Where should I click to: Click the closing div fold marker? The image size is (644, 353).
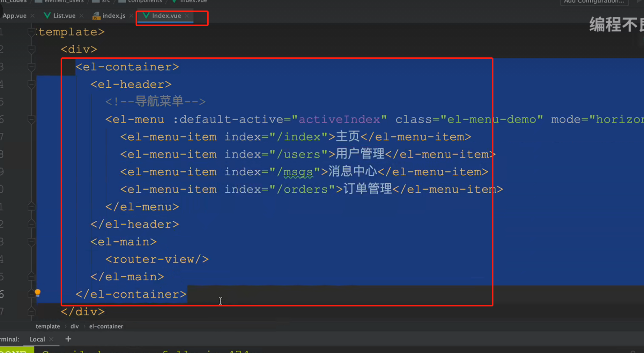pyautogui.click(x=31, y=312)
